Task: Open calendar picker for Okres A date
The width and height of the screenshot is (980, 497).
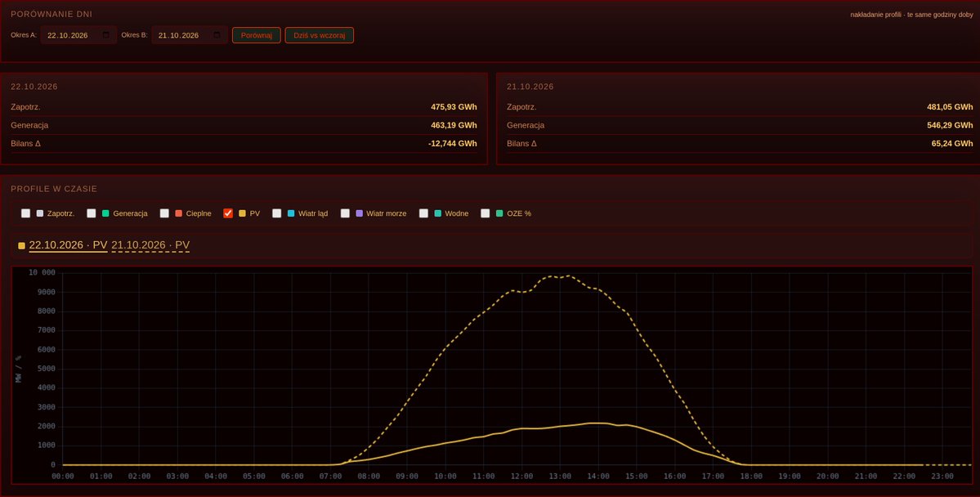Action: (105, 35)
